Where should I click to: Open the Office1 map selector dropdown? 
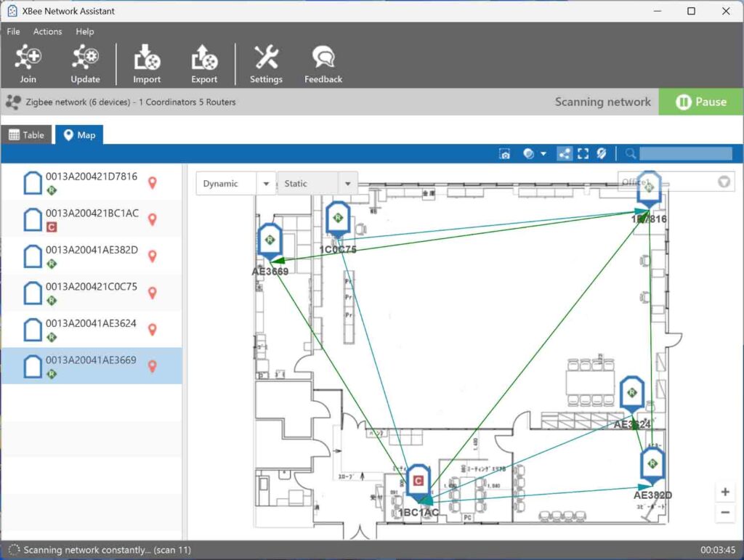point(724,182)
